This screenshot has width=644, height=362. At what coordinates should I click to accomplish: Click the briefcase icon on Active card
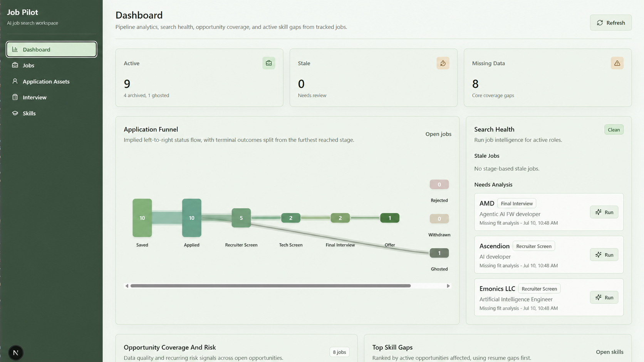pyautogui.click(x=269, y=63)
